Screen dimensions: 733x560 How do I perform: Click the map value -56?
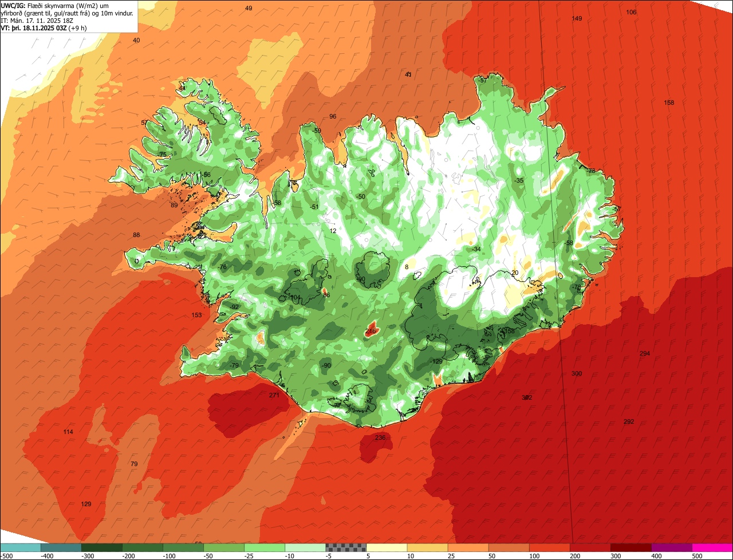click(206, 175)
